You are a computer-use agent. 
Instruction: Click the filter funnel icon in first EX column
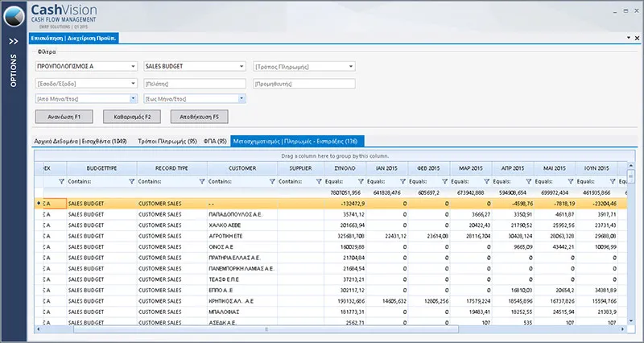(x=62, y=181)
